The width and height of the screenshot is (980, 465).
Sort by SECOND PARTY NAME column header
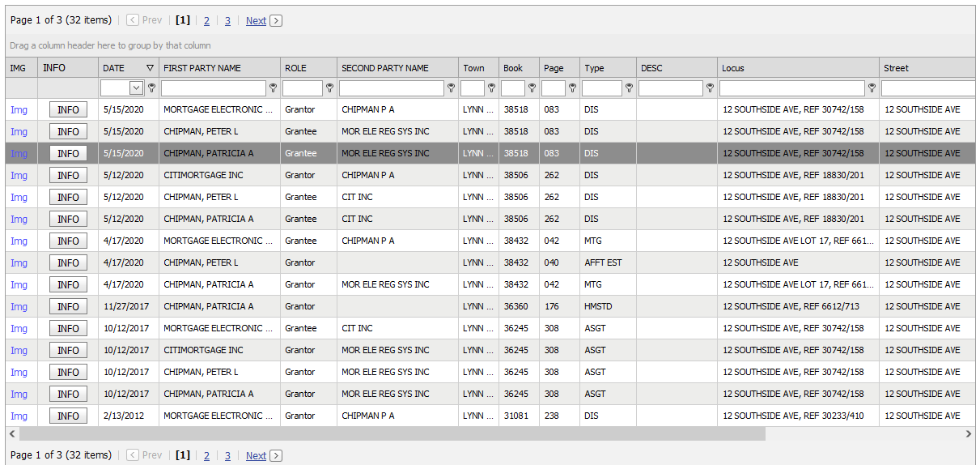[x=397, y=68]
